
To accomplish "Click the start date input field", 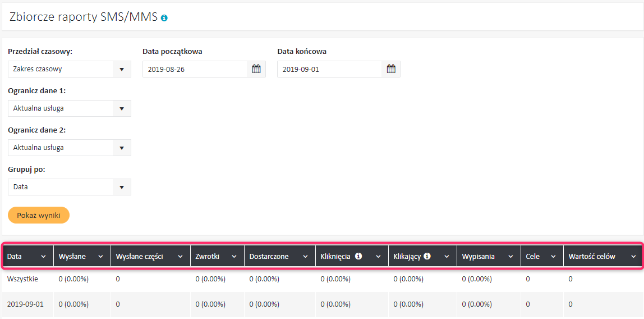I will point(195,69).
